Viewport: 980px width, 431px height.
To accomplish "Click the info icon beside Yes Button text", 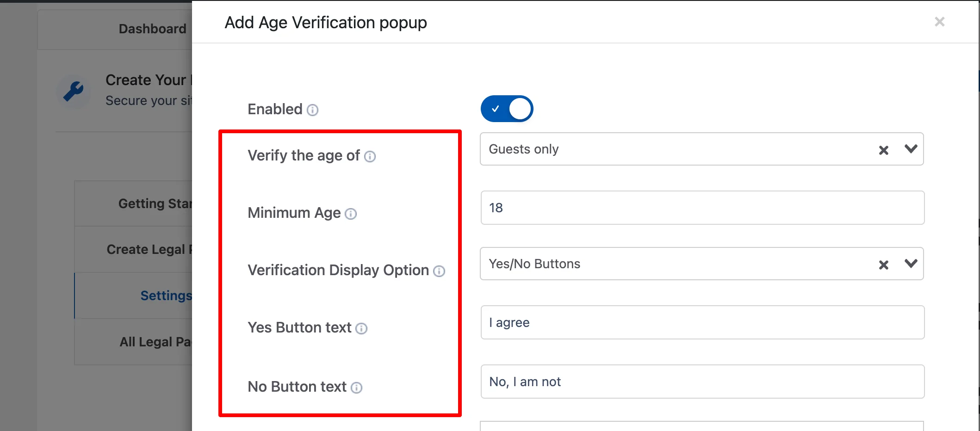I will point(361,329).
